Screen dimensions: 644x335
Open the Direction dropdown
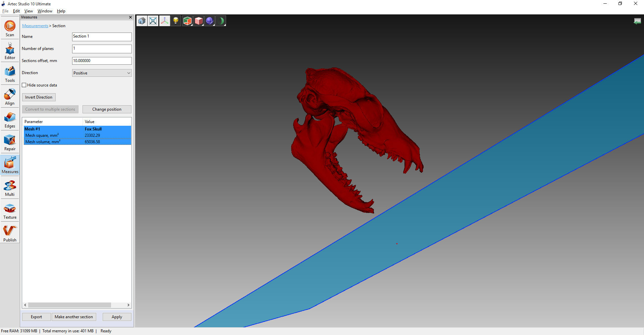tap(102, 73)
